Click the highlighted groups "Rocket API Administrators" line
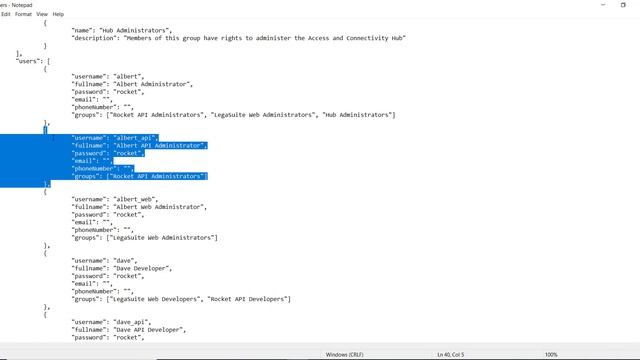Screen dimensions: 640x360 point(140,176)
